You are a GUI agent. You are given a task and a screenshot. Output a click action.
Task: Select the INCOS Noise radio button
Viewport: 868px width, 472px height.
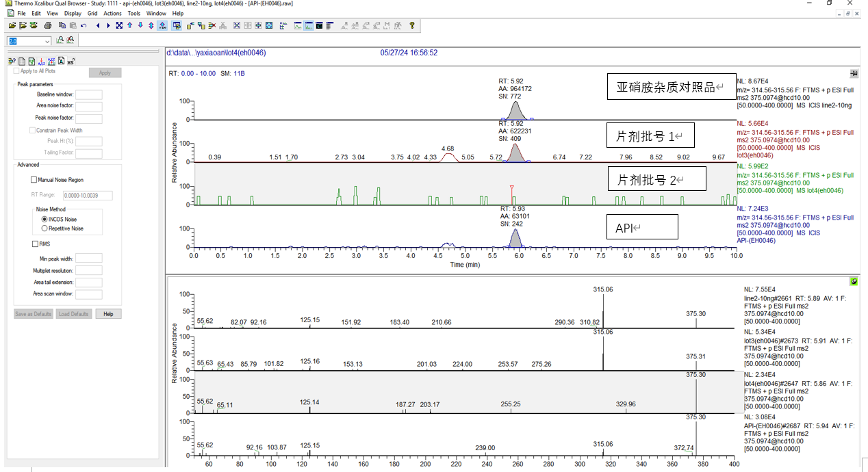tap(44, 220)
